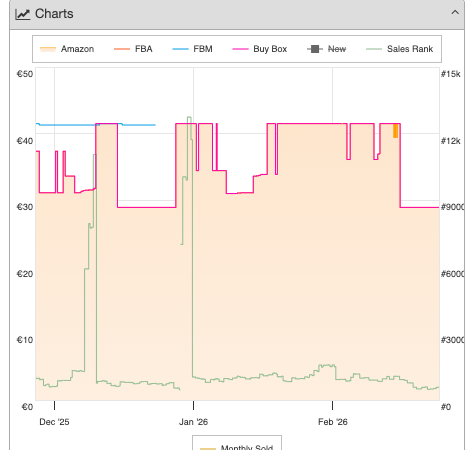The height and width of the screenshot is (450, 474).
Task: Click the #12k rank axis label
Action: (451, 141)
